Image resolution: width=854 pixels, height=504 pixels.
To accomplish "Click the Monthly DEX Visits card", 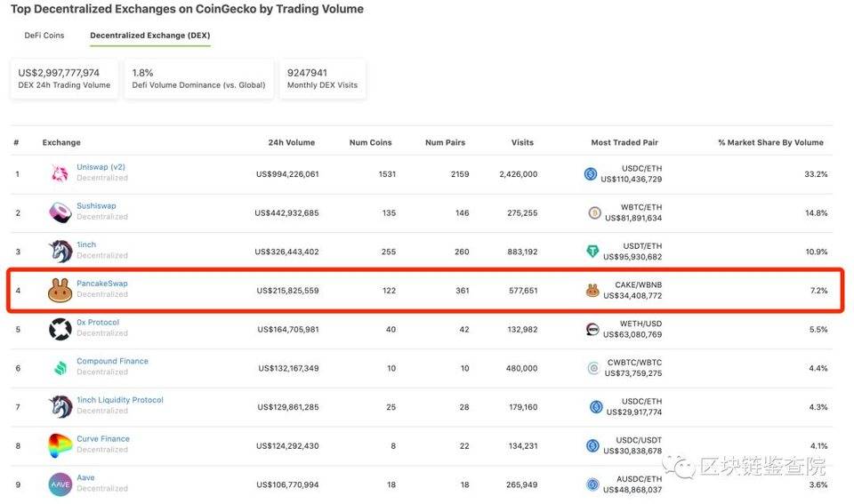I will pyautogui.click(x=322, y=79).
